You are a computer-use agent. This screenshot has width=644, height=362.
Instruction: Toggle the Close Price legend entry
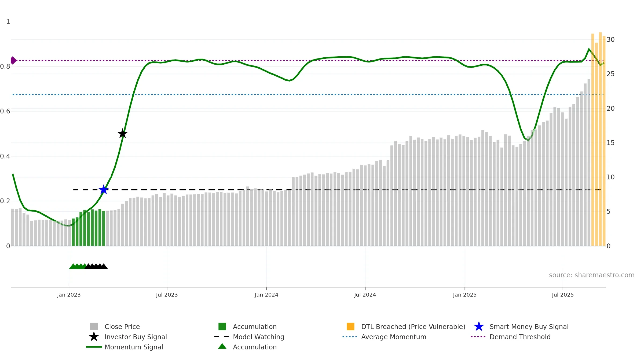115,327
